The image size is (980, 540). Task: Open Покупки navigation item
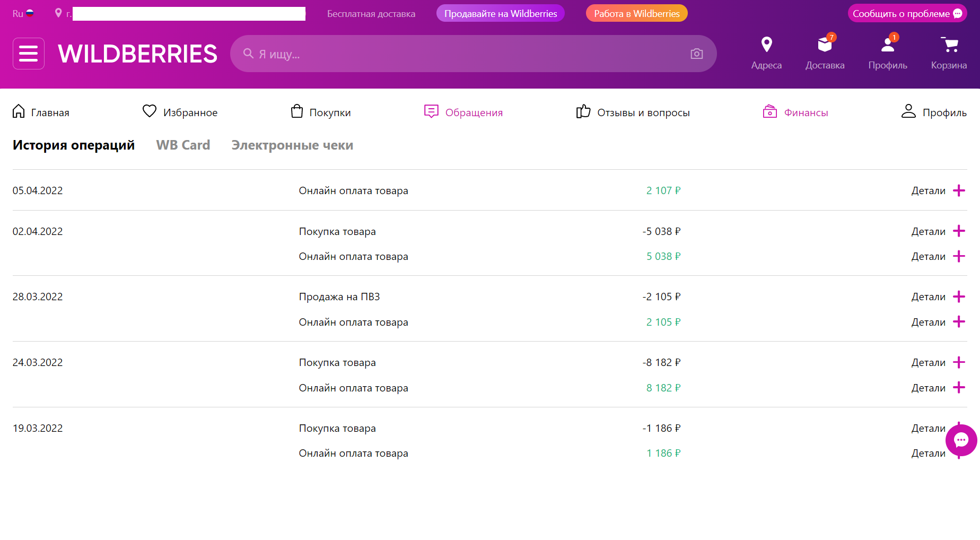(x=321, y=112)
